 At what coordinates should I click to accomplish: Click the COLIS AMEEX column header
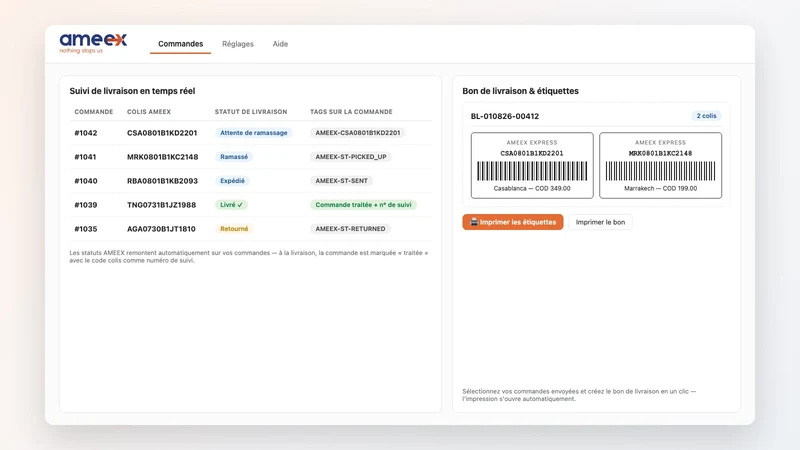coord(149,112)
